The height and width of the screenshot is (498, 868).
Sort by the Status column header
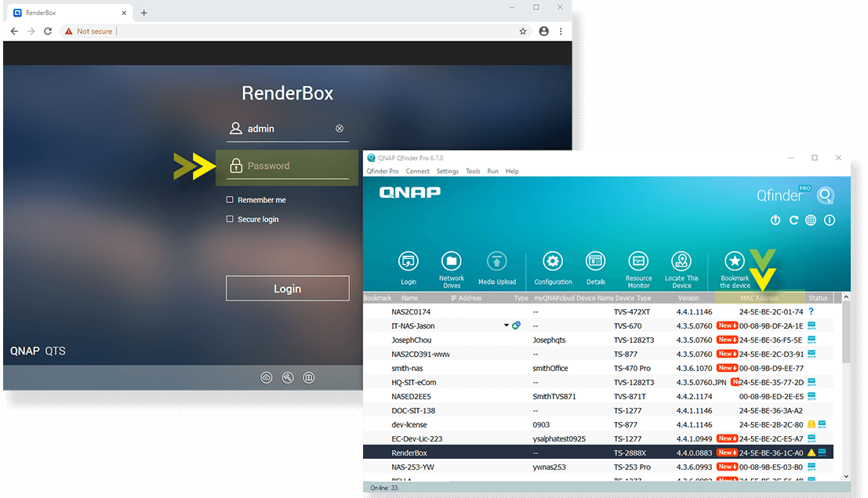pyautogui.click(x=818, y=298)
